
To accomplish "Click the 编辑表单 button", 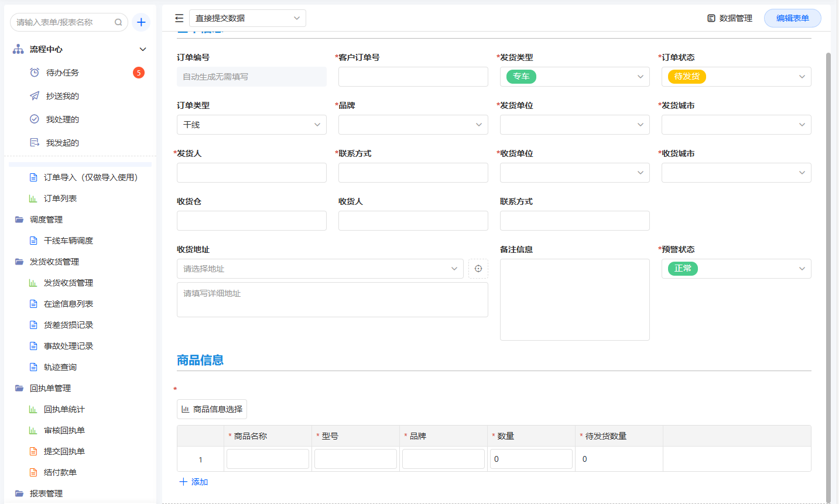I will pyautogui.click(x=793, y=18).
